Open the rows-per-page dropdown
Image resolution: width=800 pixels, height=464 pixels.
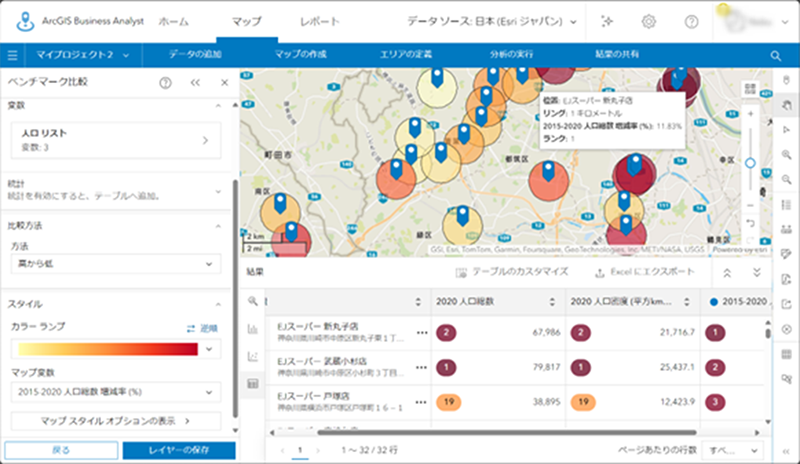coord(732,450)
